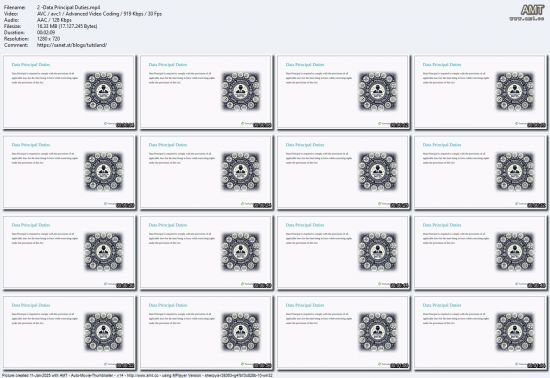Select the filename "2 -Data Principal Duties.mp4"
Image resolution: width=550 pixels, height=378 pixels.
tap(68, 7)
